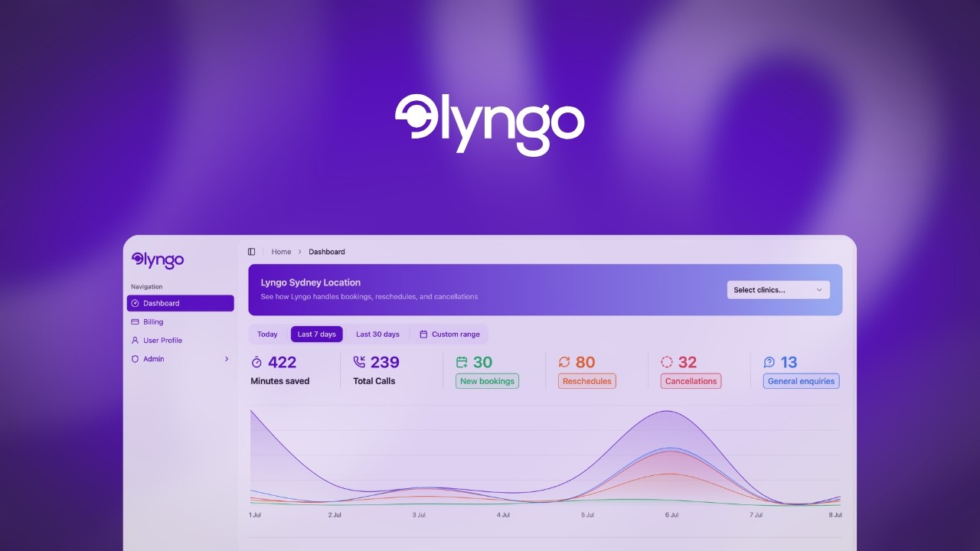Click the Total Calls label
The image size is (980, 551).
click(x=374, y=381)
